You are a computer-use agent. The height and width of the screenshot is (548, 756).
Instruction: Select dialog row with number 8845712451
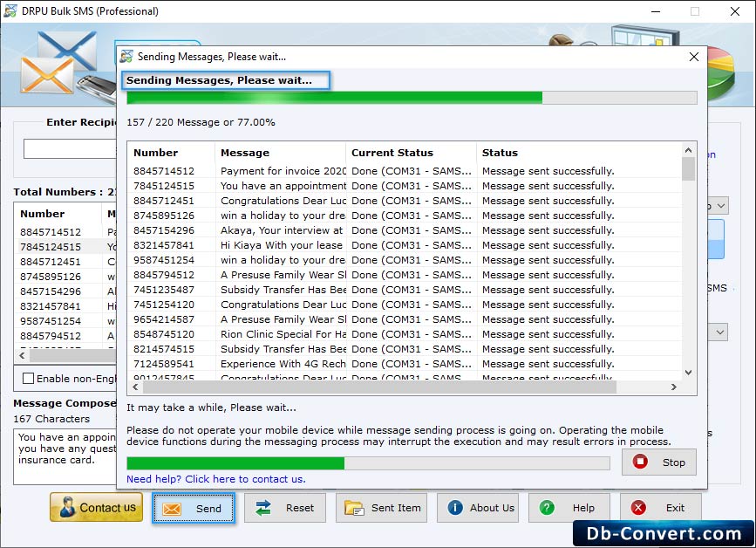pos(405,201)
